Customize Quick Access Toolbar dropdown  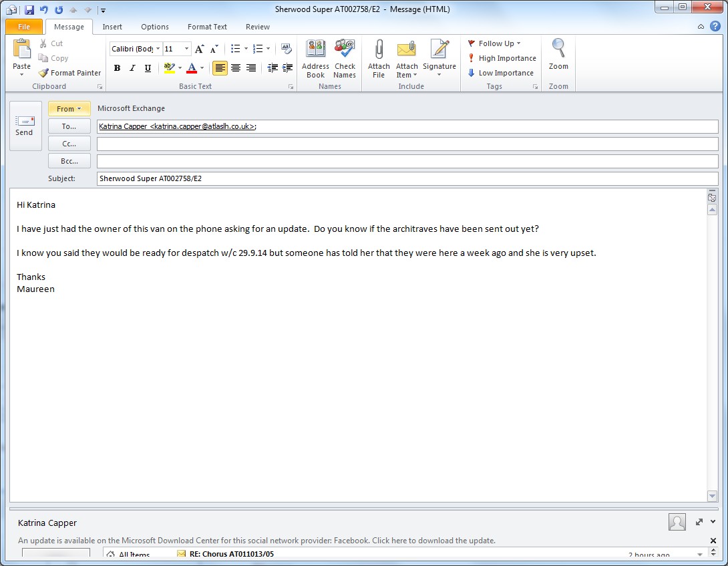pyautogui.click(x=103, y=10)
